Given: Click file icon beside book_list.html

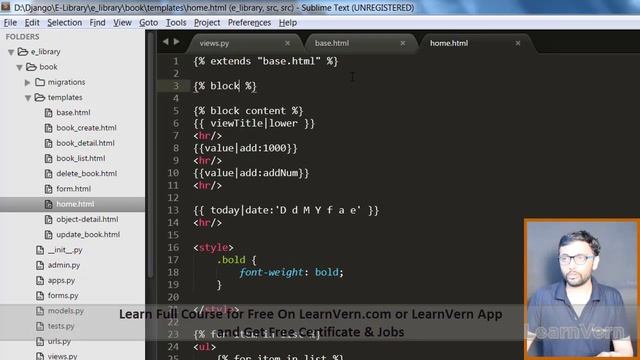Looking at the screenshot, I should click(x=48, y=158).
